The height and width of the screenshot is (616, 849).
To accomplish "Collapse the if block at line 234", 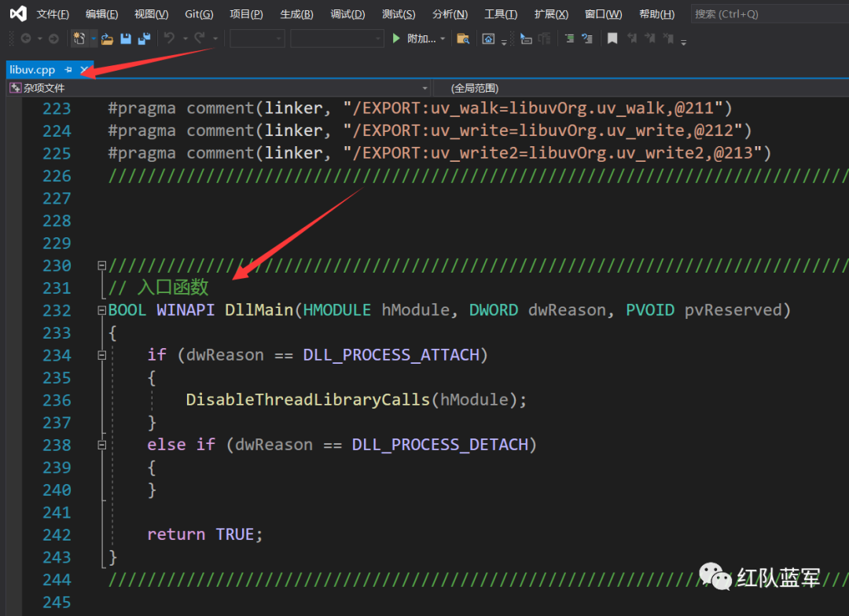I will coord(101,356).
